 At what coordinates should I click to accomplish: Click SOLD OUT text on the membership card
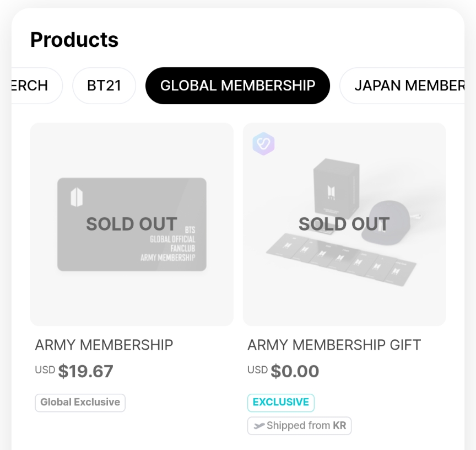(132, 224)
